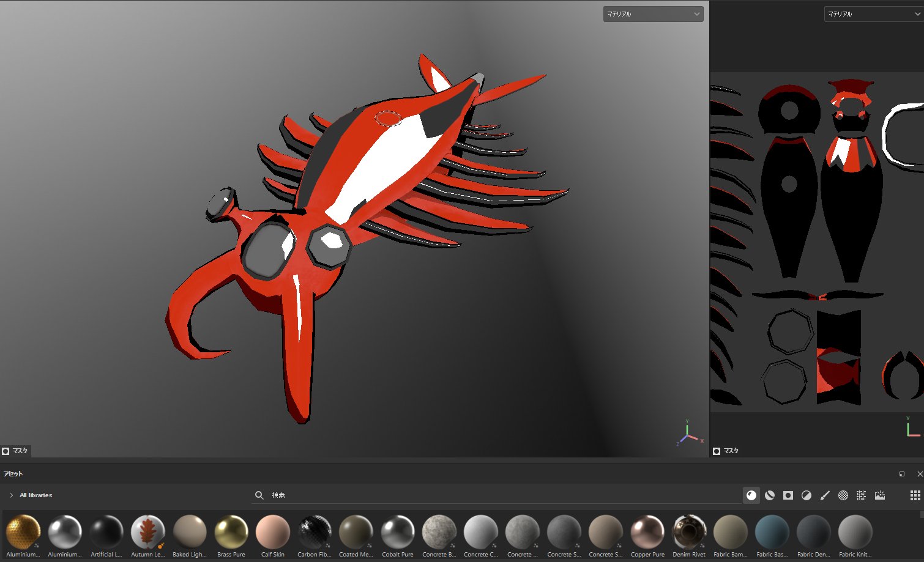924x562 pixels.
Task: Filter assets by Environments
Action: click(880, 495)
